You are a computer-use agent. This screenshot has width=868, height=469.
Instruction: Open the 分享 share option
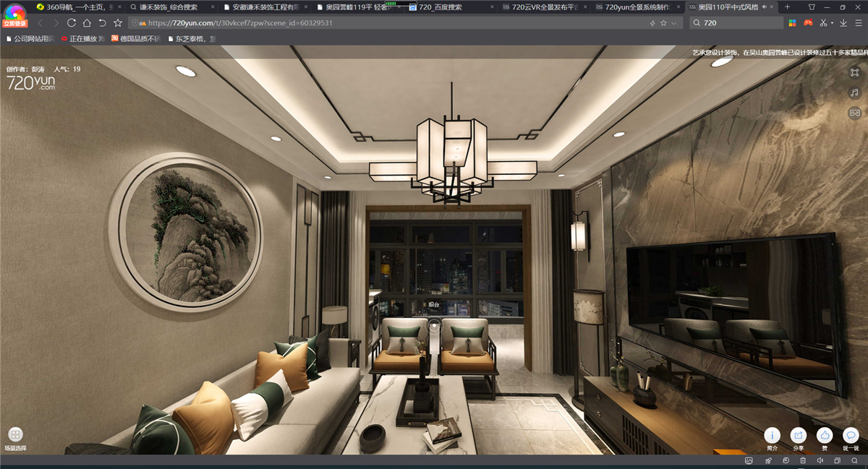(x=799, y=435)
